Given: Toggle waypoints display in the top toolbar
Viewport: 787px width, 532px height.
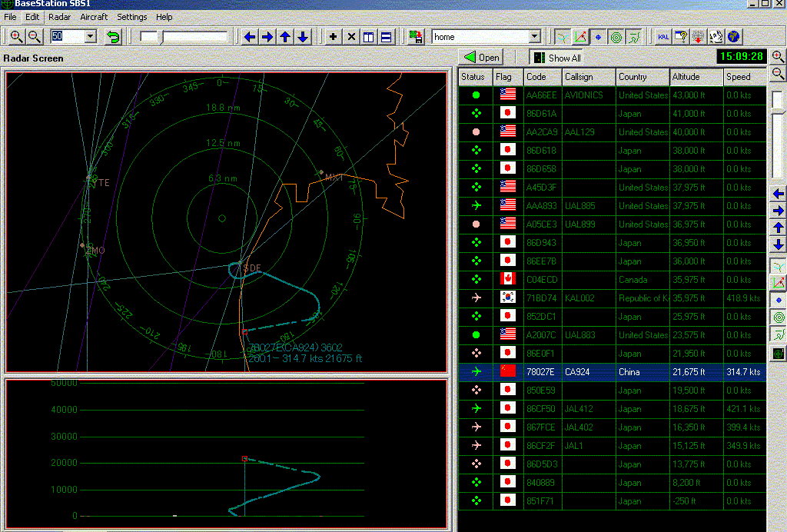Looking at the screenshot, I should click(x=598, y=37).
